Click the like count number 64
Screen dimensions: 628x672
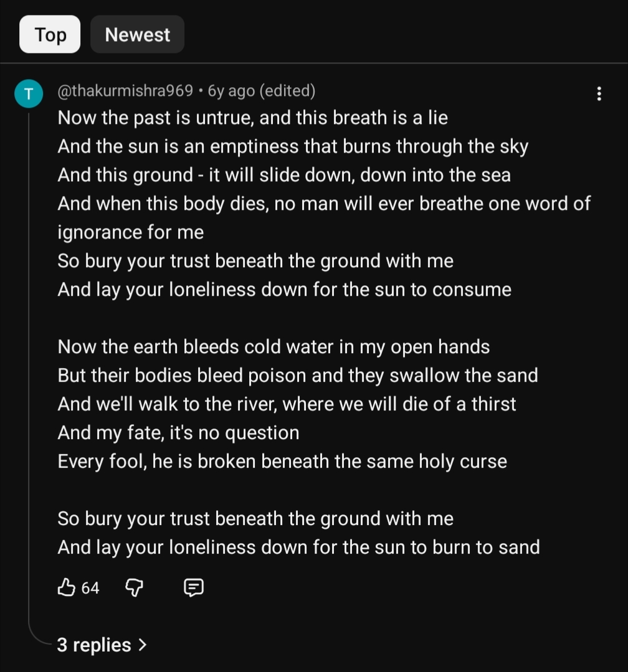coord(90,587)
